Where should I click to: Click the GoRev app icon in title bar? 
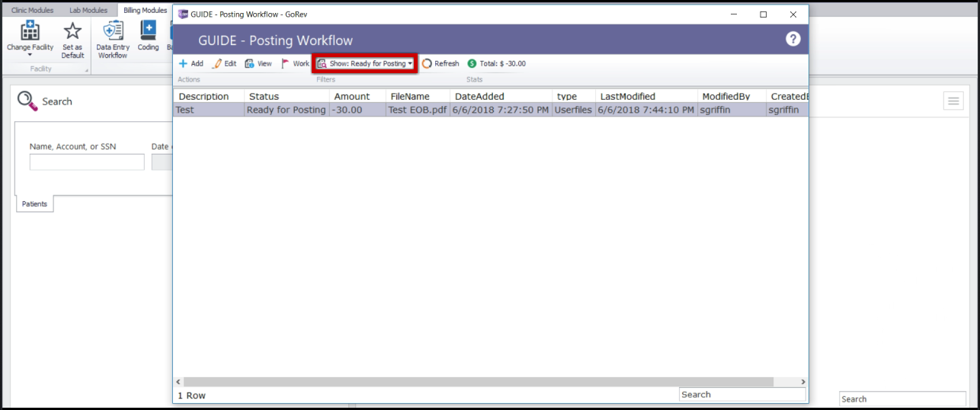(183, 14)
